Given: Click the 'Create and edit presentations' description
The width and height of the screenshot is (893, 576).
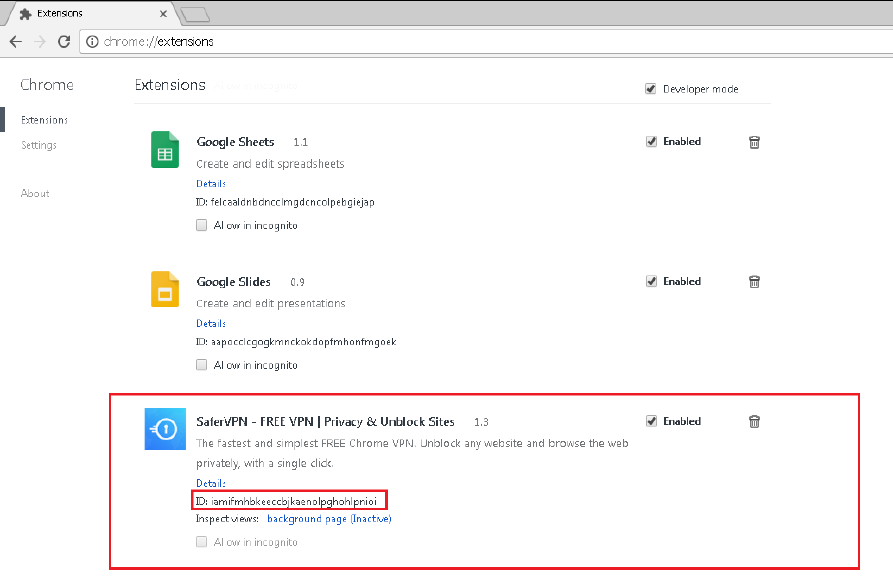Looking at the screenshot, I should pyautogui.click(x=271, y=304).
